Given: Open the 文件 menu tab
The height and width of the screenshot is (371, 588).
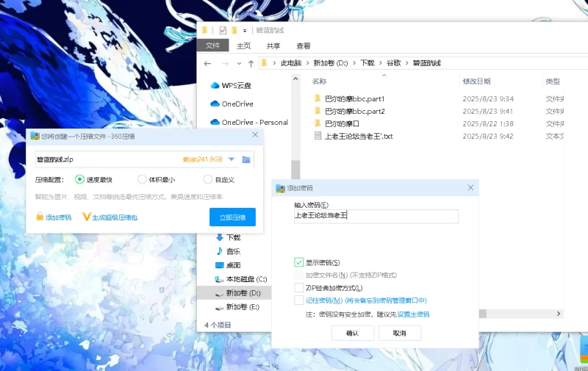Looking at the screenshot, I should point(213,46).
